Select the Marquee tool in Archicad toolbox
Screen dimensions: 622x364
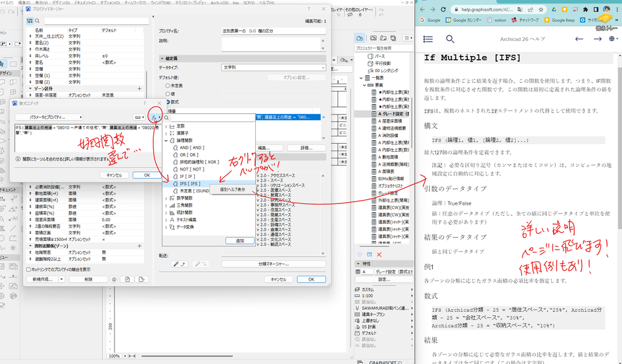point(13,63)
